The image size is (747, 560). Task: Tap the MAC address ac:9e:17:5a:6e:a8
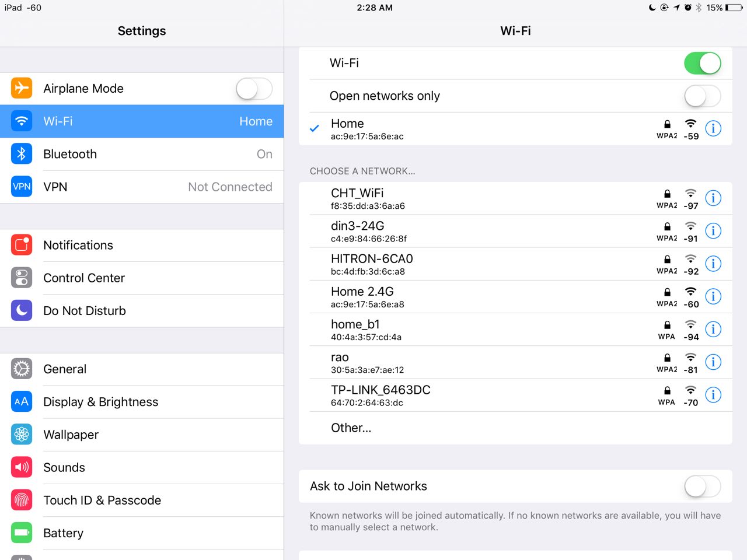(368, 304)
